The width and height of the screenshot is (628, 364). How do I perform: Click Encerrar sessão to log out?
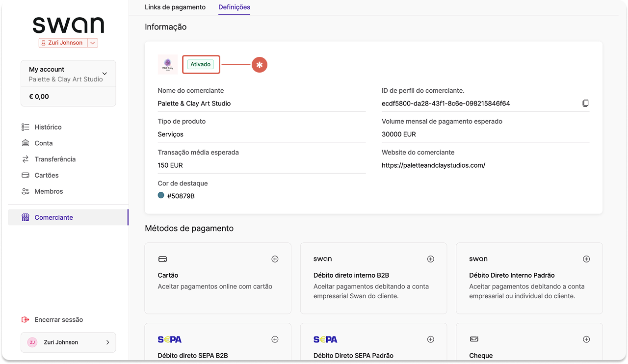point(59,320)
